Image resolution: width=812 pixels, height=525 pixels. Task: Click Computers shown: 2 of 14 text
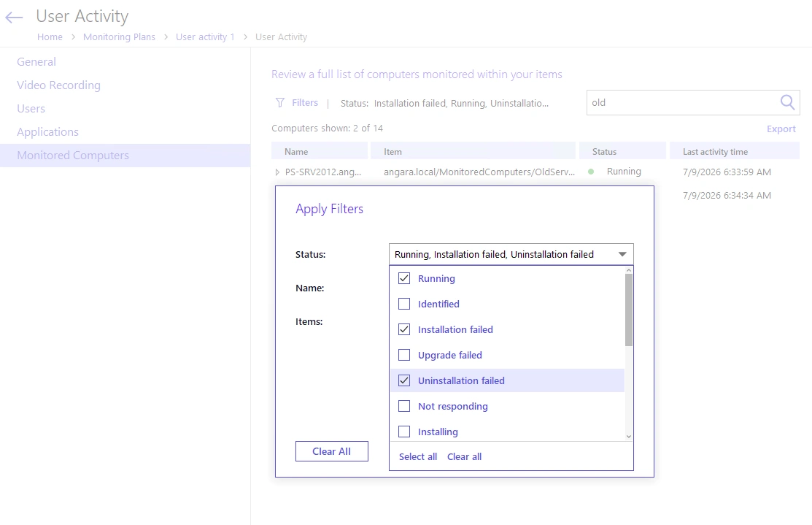pyautogui.click(x=328, y=128)
